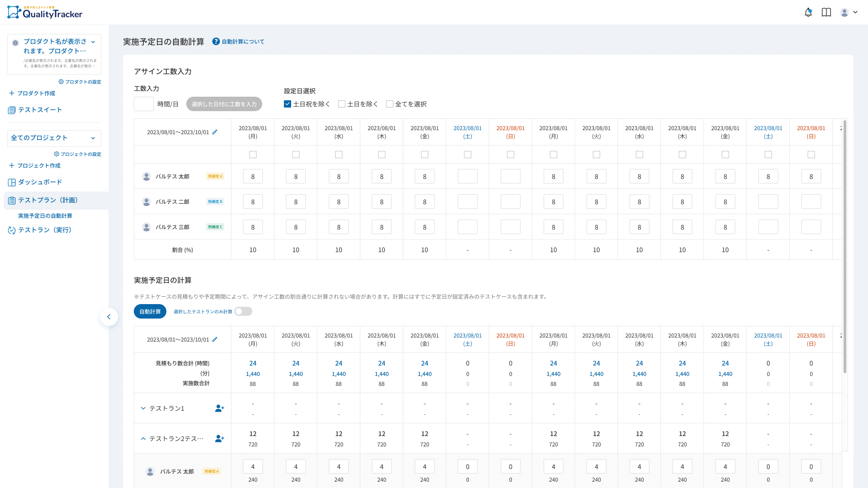Viewport: 868px width, 488px height.
Task: Check the first (火) column date checkbox
Action: coord(296,155)
